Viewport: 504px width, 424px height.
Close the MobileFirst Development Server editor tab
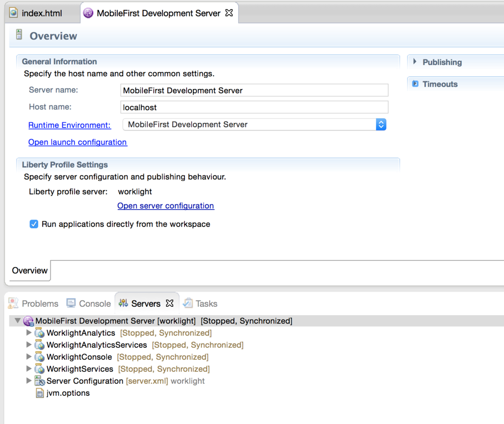pos(229,13)
